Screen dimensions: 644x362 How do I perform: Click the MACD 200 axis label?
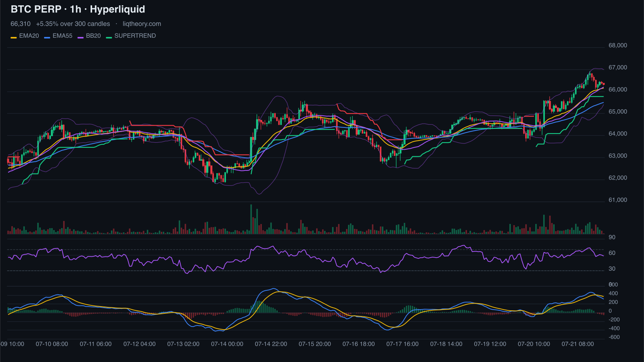613,302
